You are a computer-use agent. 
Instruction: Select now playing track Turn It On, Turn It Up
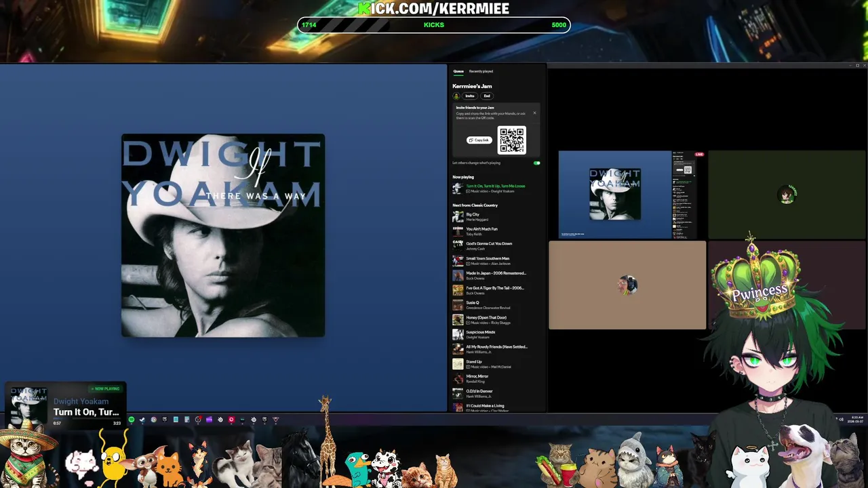pos(497,188)
